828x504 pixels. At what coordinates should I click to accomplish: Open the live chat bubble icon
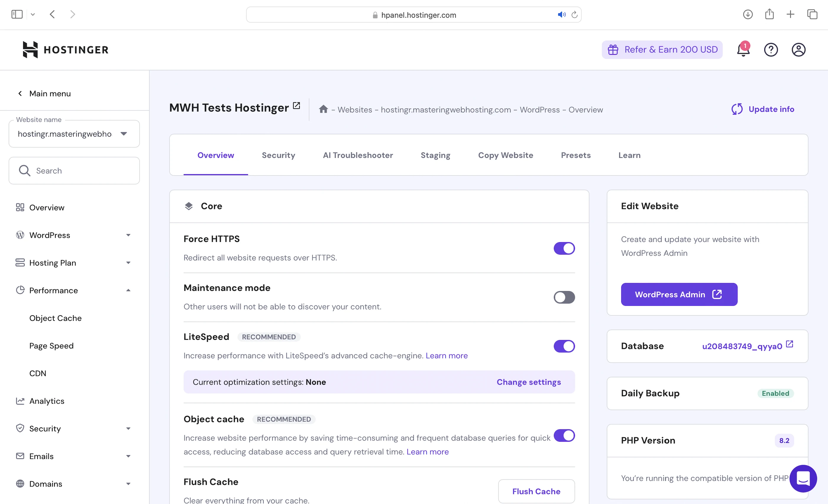[803, 478]
